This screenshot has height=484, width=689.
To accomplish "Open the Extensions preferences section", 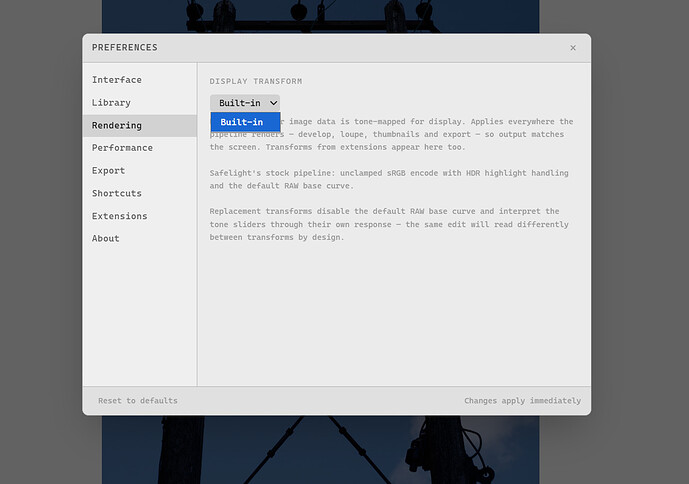I will coord(140,216).
